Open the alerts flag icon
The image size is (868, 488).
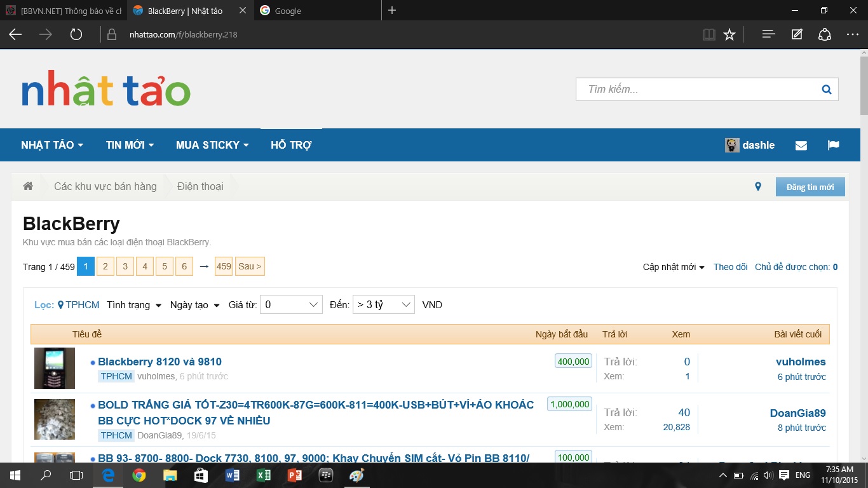(834, 145)
